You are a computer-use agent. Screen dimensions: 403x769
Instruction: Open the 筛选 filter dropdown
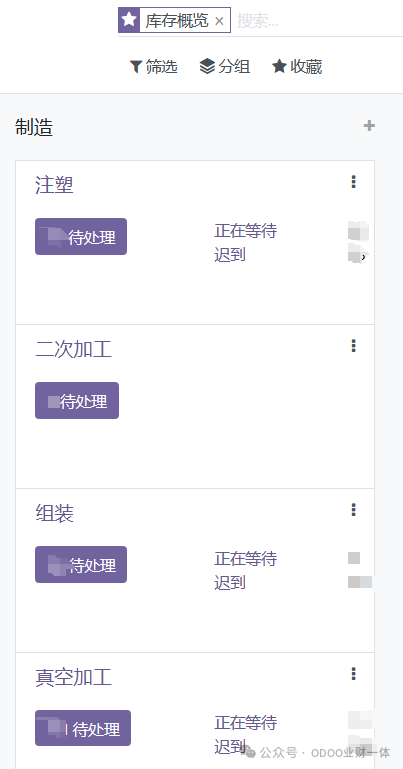(x=153, y=67)
